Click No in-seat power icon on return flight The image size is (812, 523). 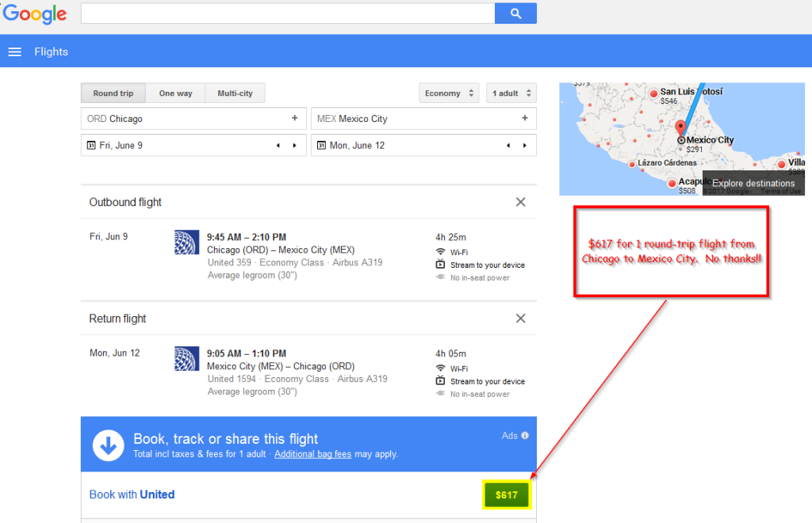tap(440, 394)
